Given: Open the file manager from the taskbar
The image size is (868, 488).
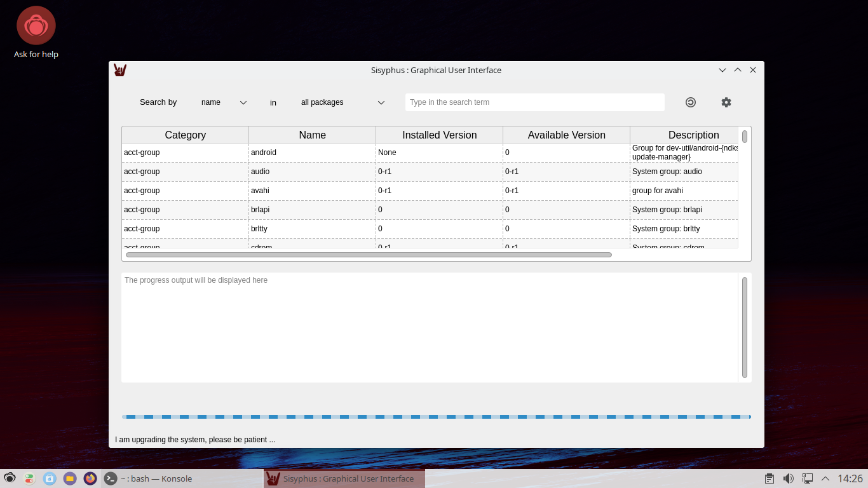Looking at the screenshot, I should coord(71,478).
